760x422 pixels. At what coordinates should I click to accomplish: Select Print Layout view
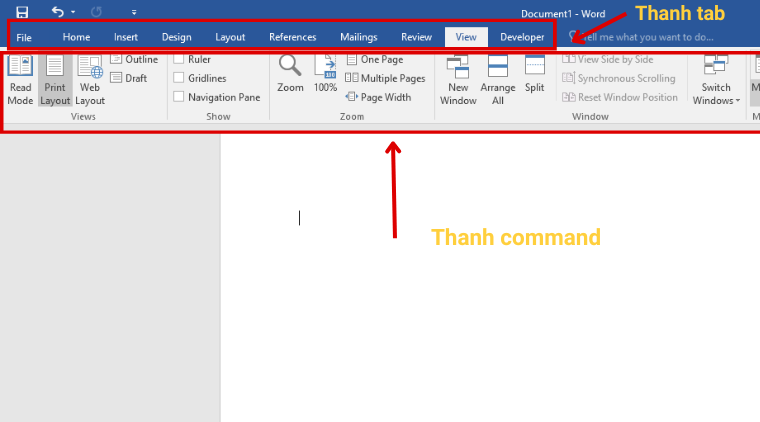[55, 80]
